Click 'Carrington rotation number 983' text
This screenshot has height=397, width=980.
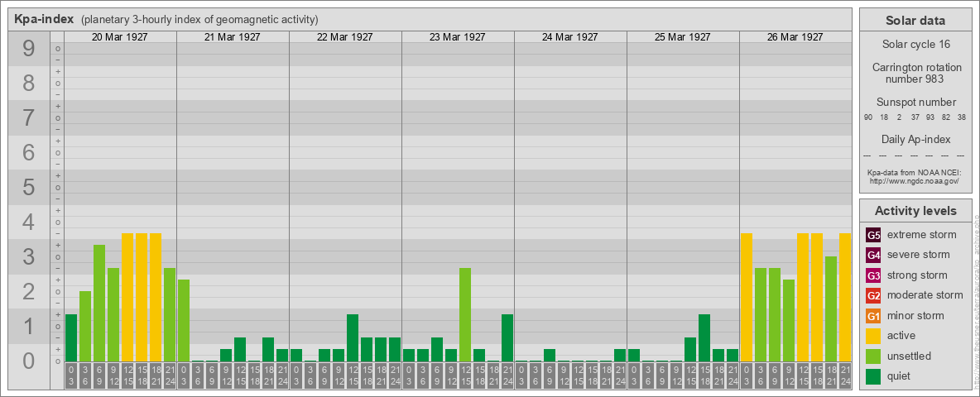point(915,73)
